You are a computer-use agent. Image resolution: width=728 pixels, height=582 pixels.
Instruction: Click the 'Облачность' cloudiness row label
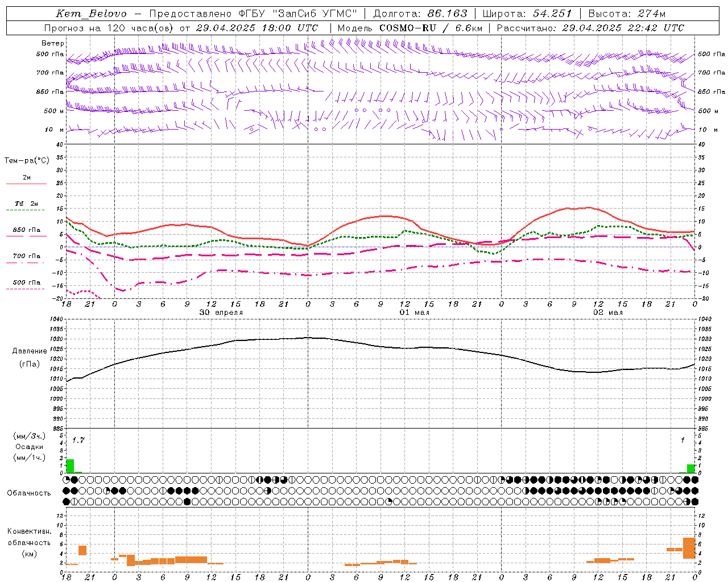[29, 493]
